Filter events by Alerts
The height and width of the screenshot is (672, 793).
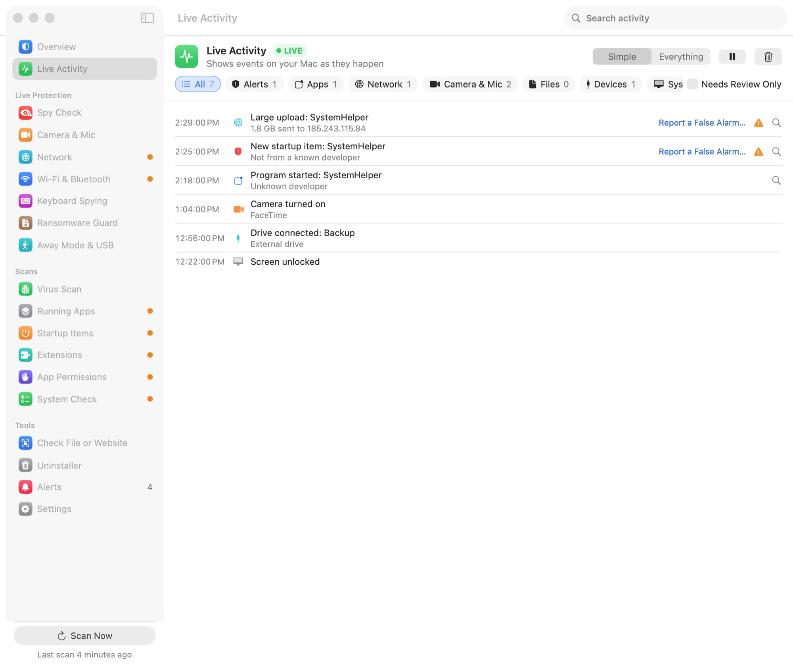[254, 84]
